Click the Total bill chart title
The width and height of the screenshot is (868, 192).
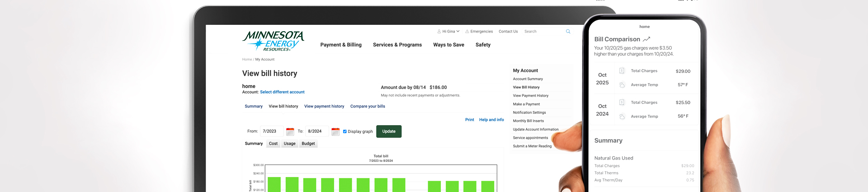381,156
